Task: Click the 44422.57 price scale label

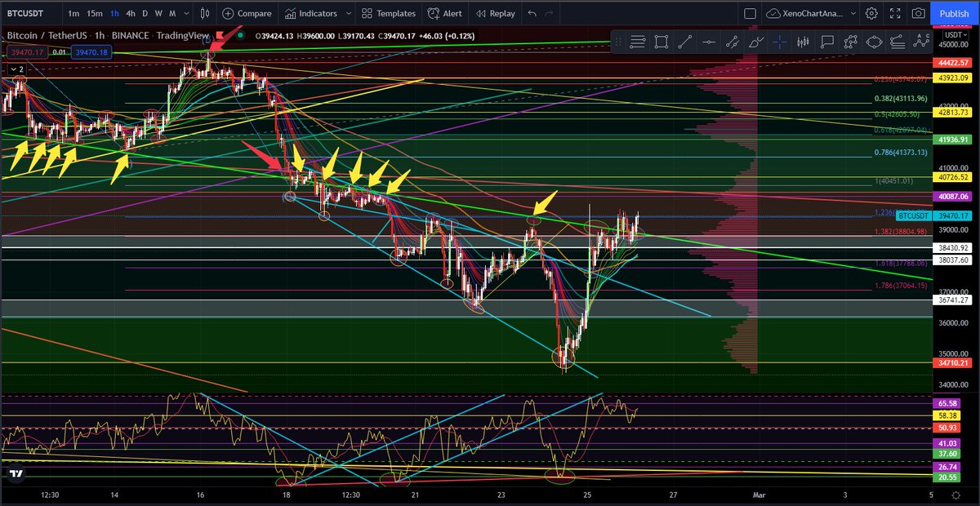Action: (x=953, y=63)
